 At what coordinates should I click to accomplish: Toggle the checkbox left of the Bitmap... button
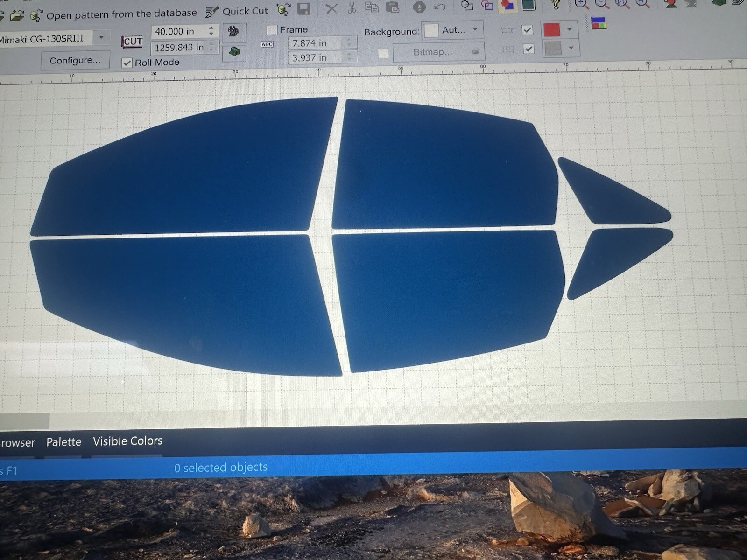coord(383,53)
